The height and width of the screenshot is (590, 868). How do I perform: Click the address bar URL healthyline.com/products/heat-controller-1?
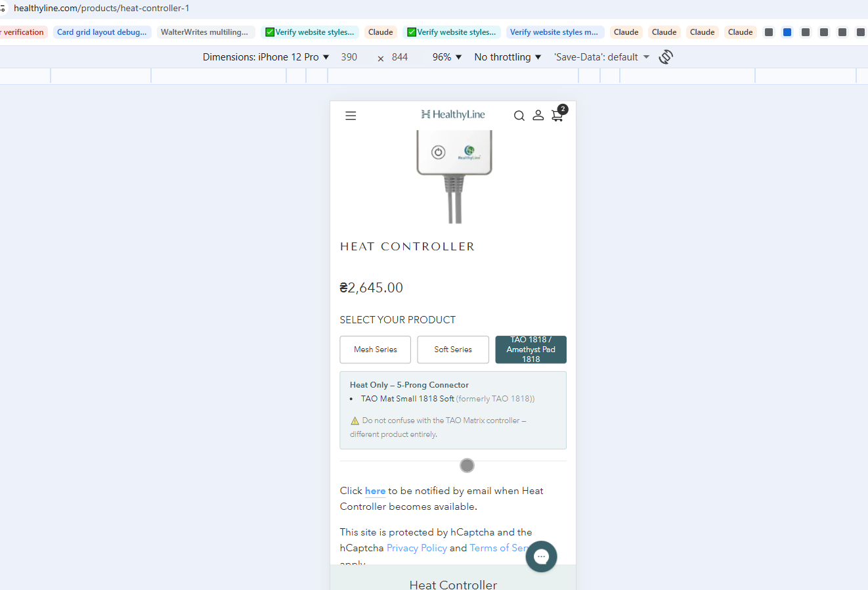point(101,9)
